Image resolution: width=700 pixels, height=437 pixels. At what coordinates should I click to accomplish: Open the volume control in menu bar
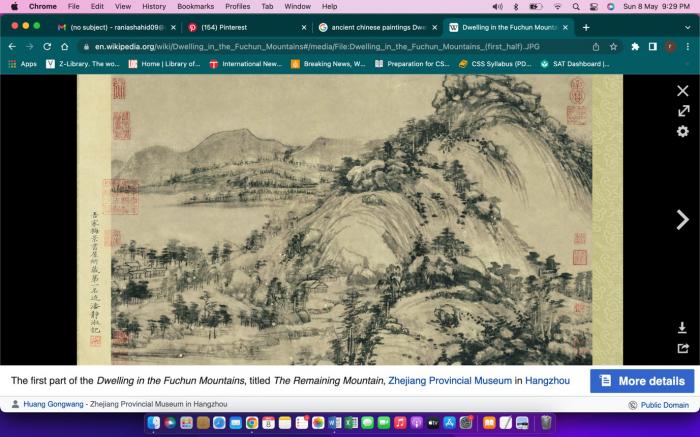coord(497,6)
